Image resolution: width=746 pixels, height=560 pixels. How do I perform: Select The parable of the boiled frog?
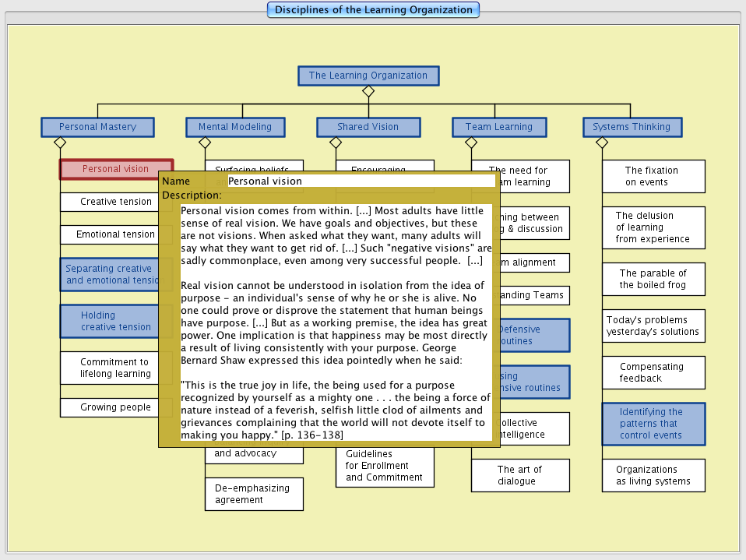click(x=653, y=279)
